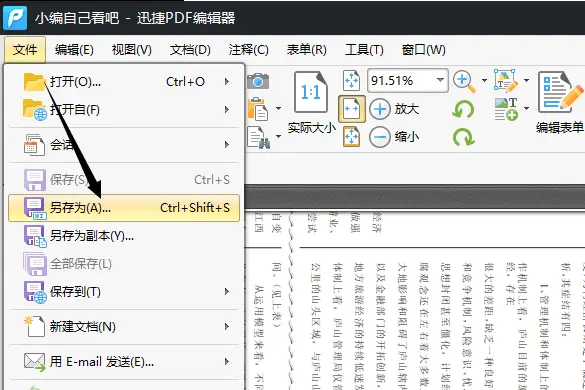Click the binoculars find-in-document icon

(x=259, y=137)
